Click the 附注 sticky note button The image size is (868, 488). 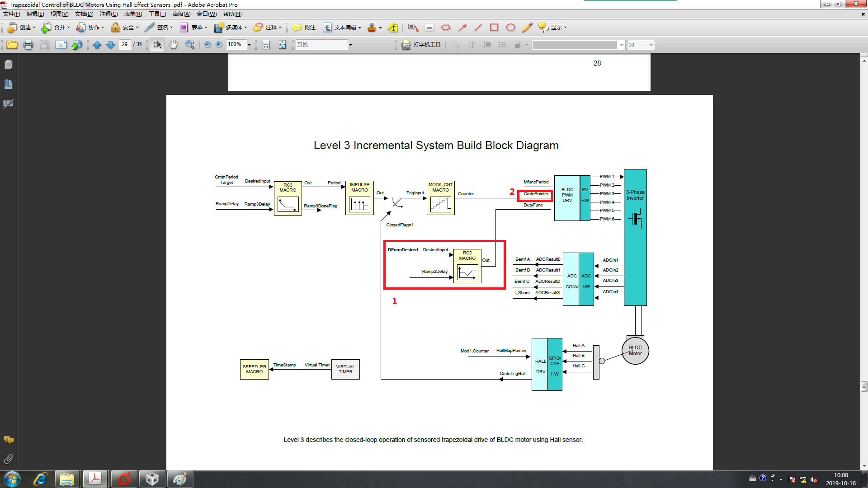304,28
